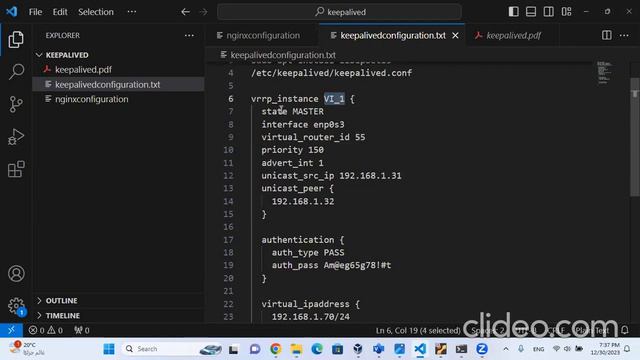This screenshot has width=640, height=360.
Task: Switch to the nginxconfiguration tab
Action: [x=262, y=36]
